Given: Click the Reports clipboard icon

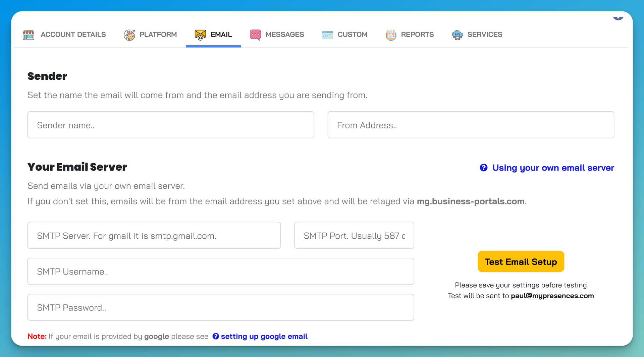Looking at the screenshot, I should pos(390,35).
